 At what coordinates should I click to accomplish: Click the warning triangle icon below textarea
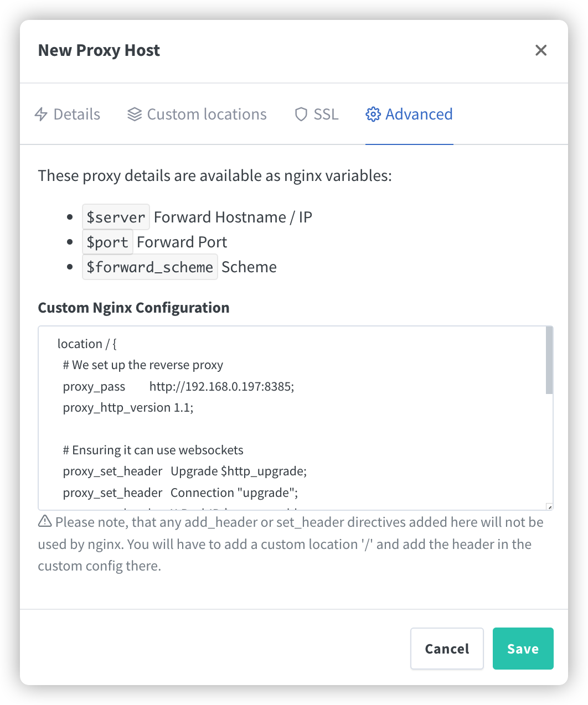pyautogui.click(x=45, y=521)
